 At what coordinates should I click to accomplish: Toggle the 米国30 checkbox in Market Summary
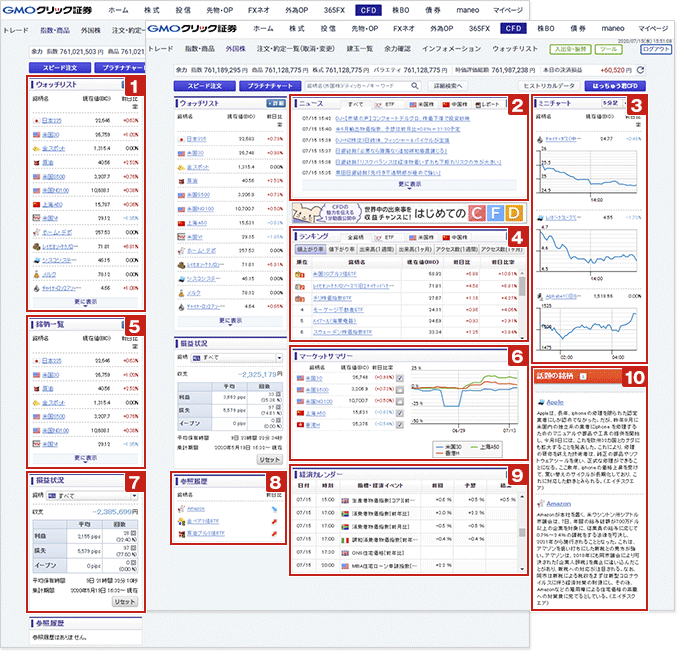click(399, 379)
